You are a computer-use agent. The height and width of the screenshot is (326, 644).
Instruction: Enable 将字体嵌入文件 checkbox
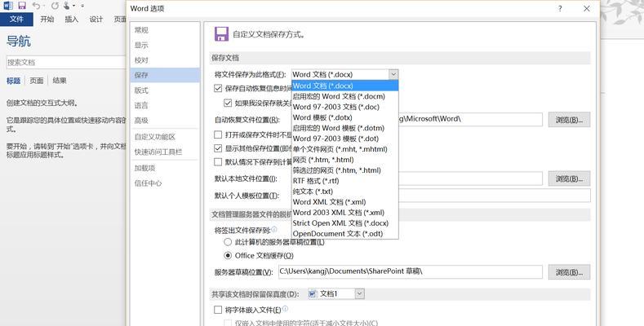coord(218,310)
